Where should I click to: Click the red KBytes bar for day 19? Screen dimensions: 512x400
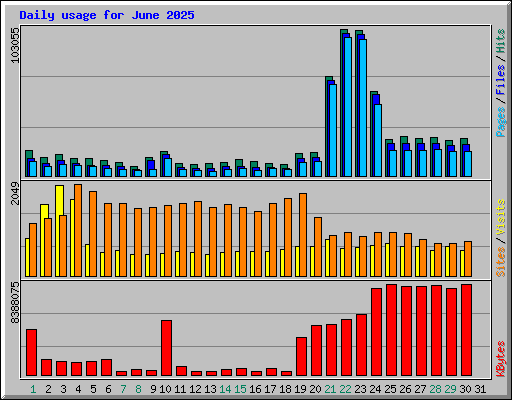click(302, 357)
